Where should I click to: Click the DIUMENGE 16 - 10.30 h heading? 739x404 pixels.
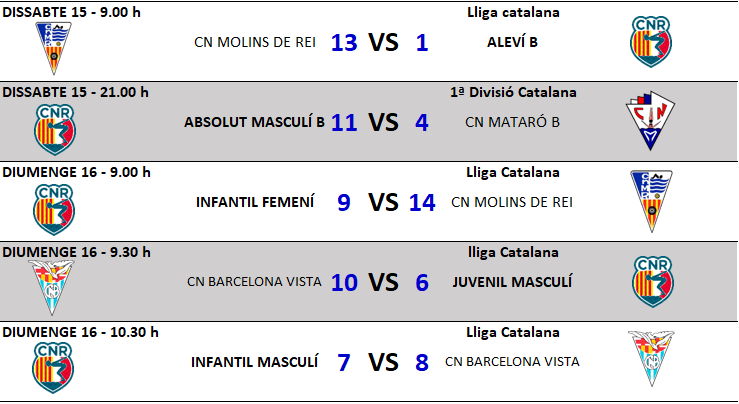[80, 332]
